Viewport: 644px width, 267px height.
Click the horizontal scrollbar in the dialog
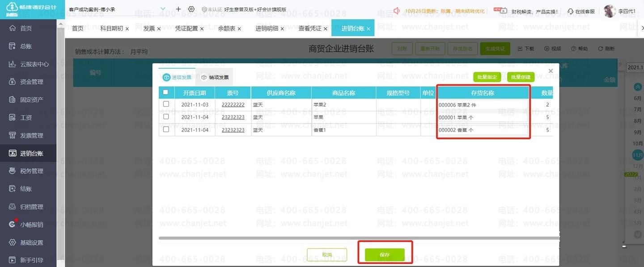click(359, 238)
